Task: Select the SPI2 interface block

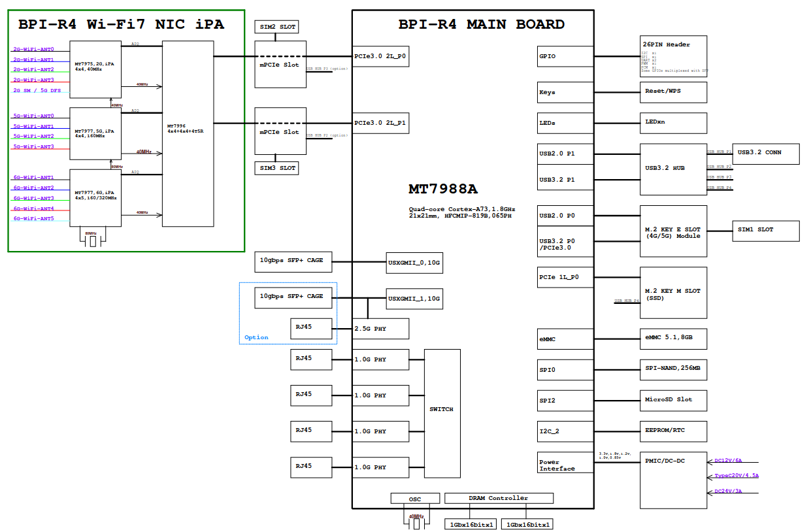Action: (565, 401)
